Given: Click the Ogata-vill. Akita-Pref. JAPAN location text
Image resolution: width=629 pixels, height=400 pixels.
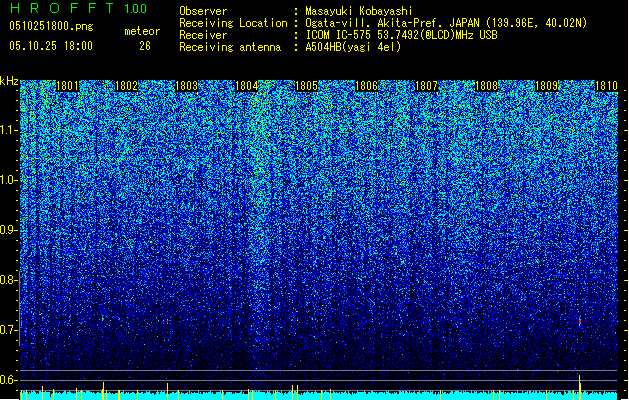Looking at the screenshot, I should click(x=446, y=23).
